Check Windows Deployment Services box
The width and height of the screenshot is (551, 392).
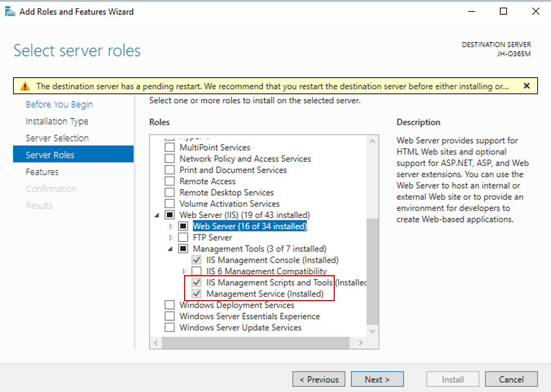pos(170,305)
